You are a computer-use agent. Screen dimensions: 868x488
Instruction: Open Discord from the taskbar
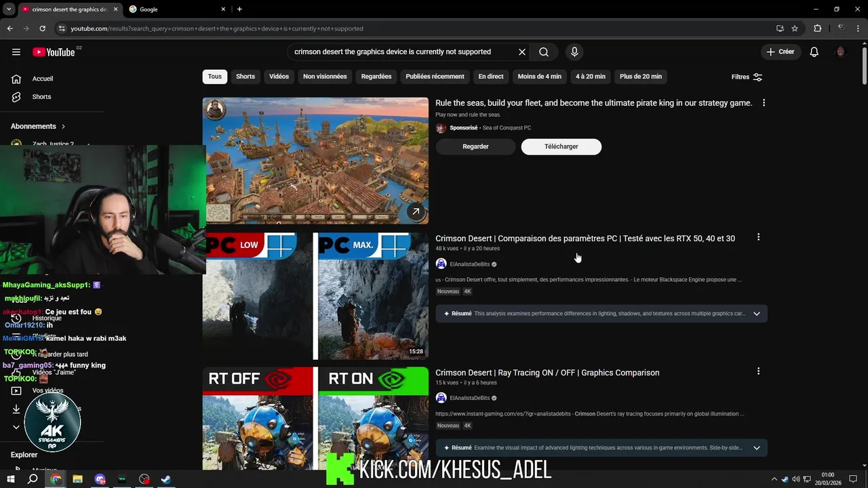click(x=100, y=479)
